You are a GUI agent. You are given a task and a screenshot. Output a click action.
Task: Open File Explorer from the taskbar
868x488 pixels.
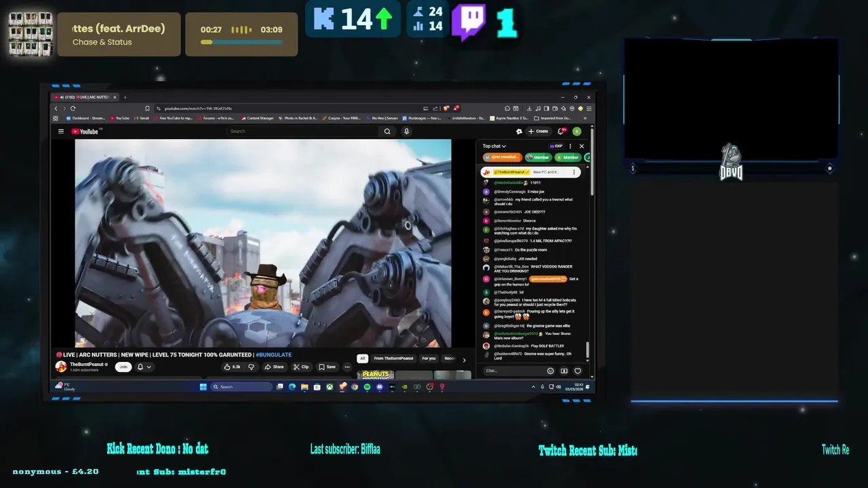tap(304, 387)
